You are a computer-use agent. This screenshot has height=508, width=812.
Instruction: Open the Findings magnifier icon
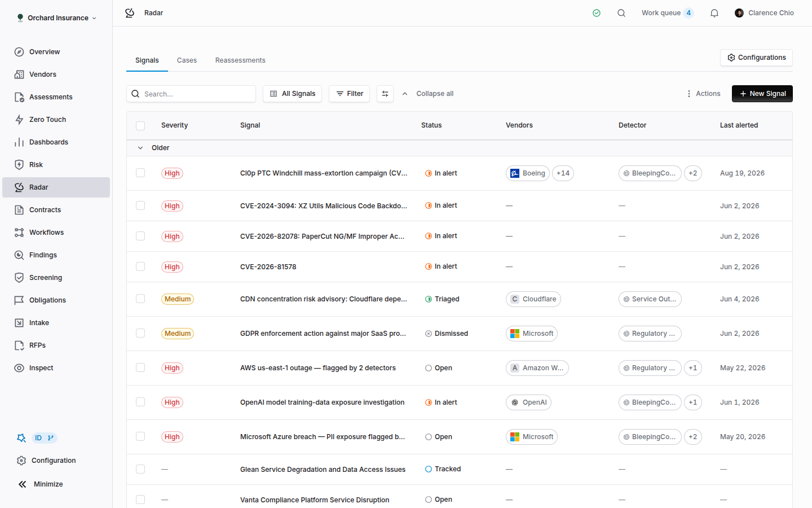coord(19,255)
